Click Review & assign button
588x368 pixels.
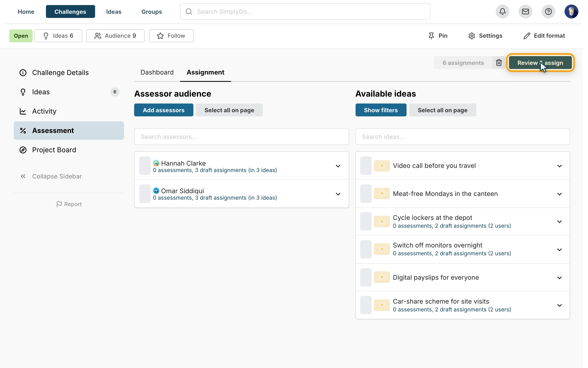pos(540,63)
